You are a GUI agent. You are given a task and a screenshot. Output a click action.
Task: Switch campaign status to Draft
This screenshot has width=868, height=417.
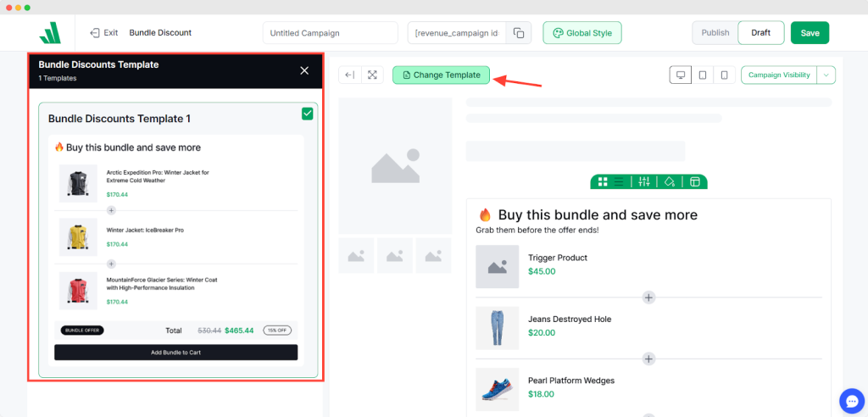(760, 33)
